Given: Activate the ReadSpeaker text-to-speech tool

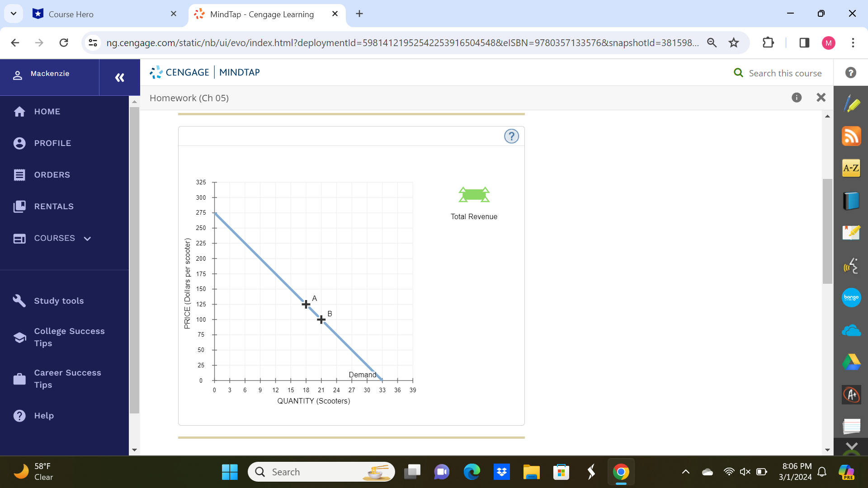Looking at the screenshot, I should (x=852, y=266).
